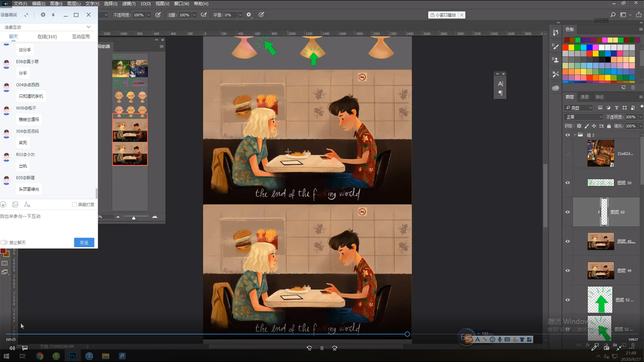Open brush flow 流量 dropdown
644x362 pixels.
[x=194, y=15]
